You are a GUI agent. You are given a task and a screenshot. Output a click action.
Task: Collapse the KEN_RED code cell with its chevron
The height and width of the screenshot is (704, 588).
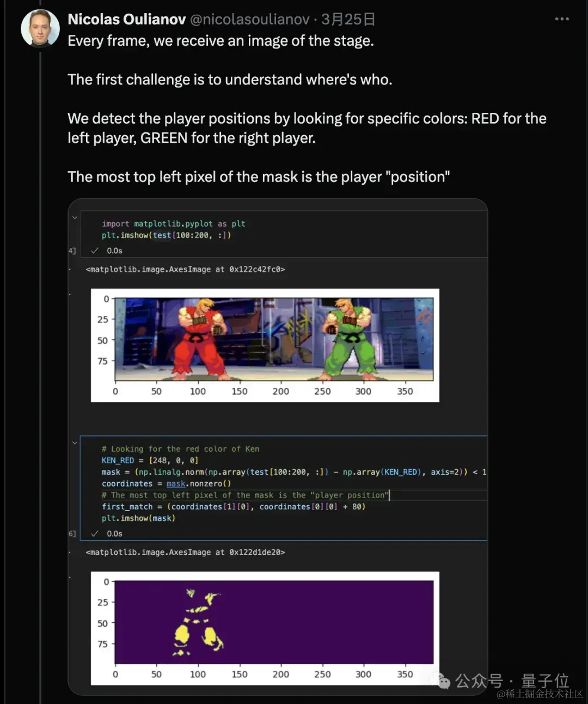(75, 443)
